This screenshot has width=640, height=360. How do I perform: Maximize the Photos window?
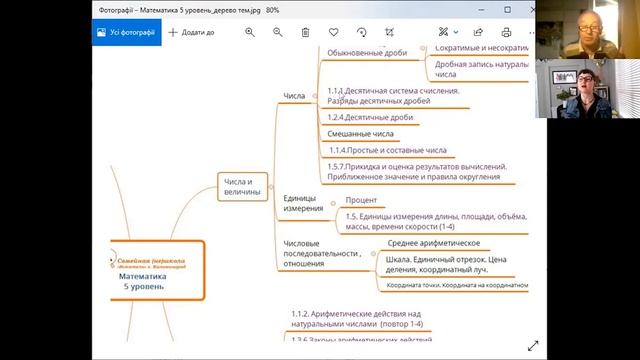coord(507,10)
